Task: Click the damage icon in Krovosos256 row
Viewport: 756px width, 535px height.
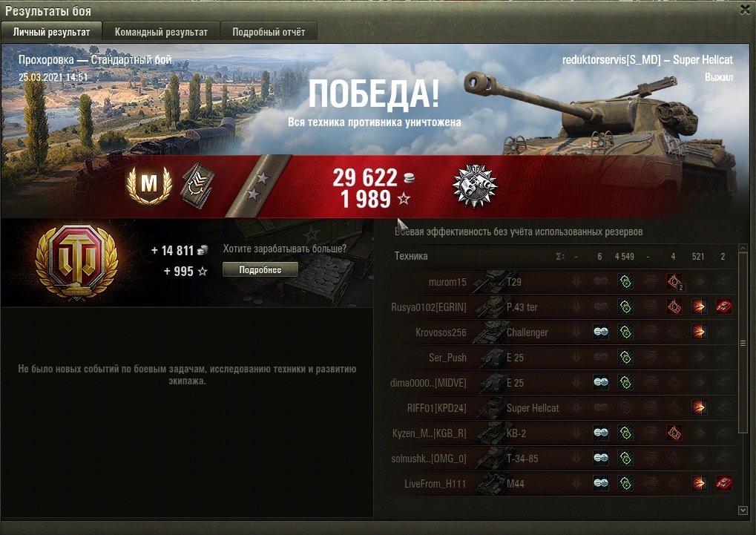Action: coord(699,332)
